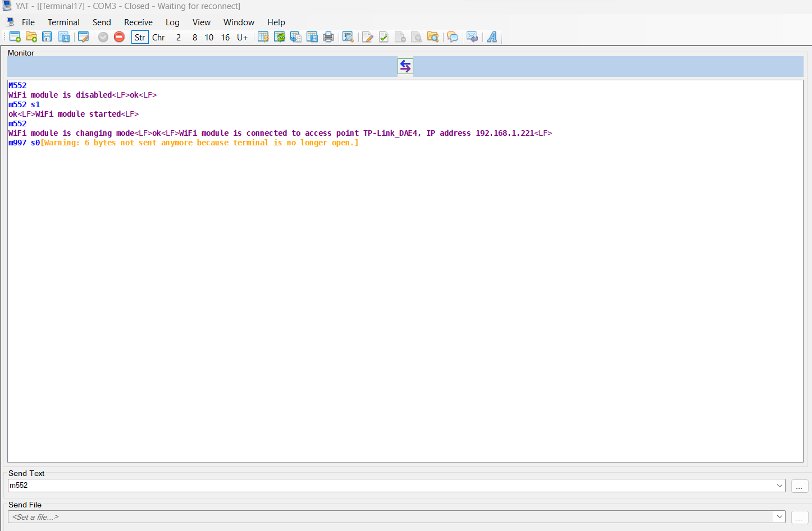Screen dimensions: 812x531
Task: Click the first 'M552' line in monitor
Action: tap(17, 85)
